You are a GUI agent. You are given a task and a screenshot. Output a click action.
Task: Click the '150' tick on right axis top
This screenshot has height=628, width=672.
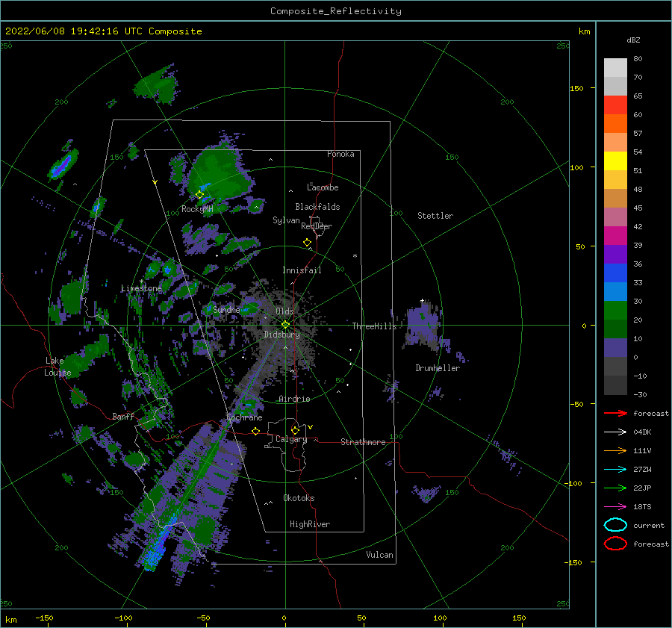click(x=576, y=88)
